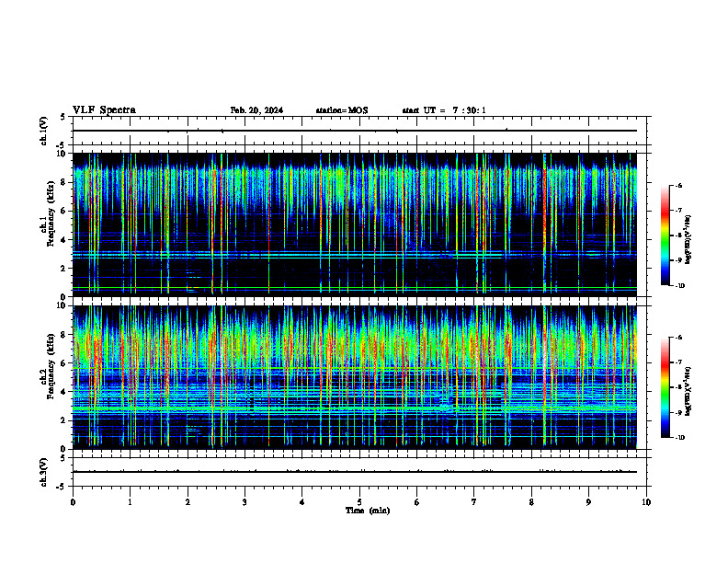Click the ch.1 spectrogram "6" kHz tick label

pyautogui.click(x=63, y=212)
